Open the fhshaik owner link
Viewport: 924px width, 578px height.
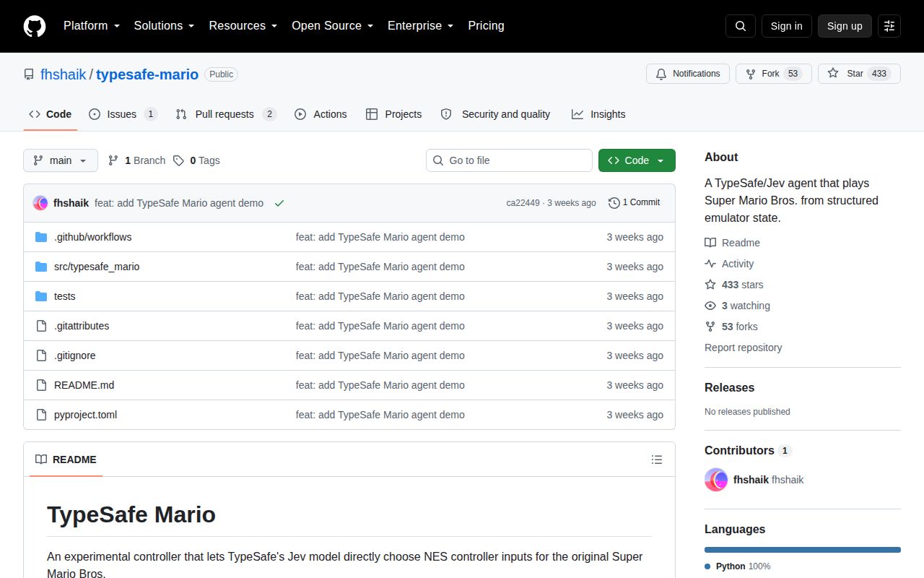[x=64, y=74]
